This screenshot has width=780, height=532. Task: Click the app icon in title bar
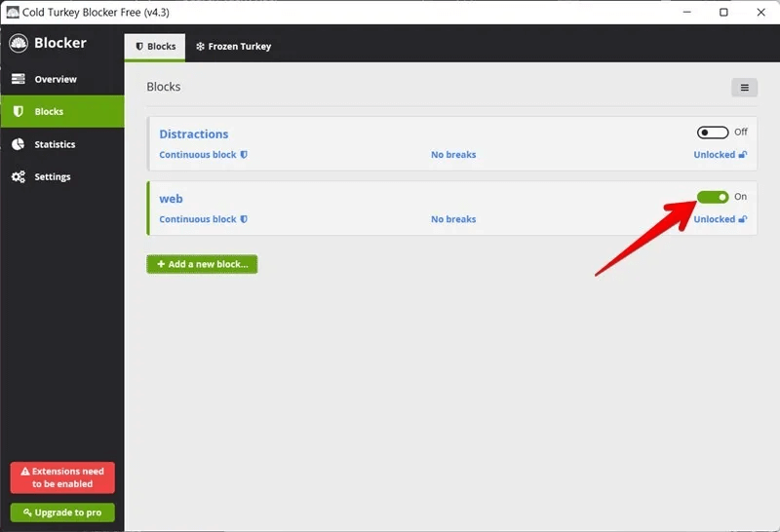[13, 12]
